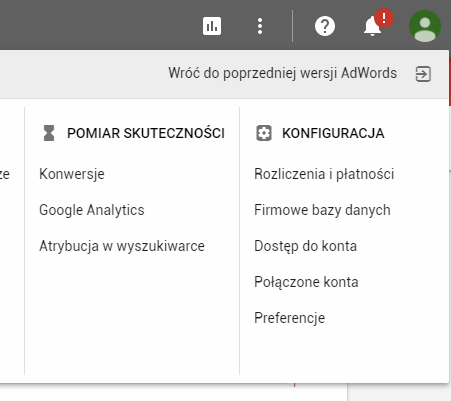
Task: Open Preferencje
Action: click(x=289, y=318)
